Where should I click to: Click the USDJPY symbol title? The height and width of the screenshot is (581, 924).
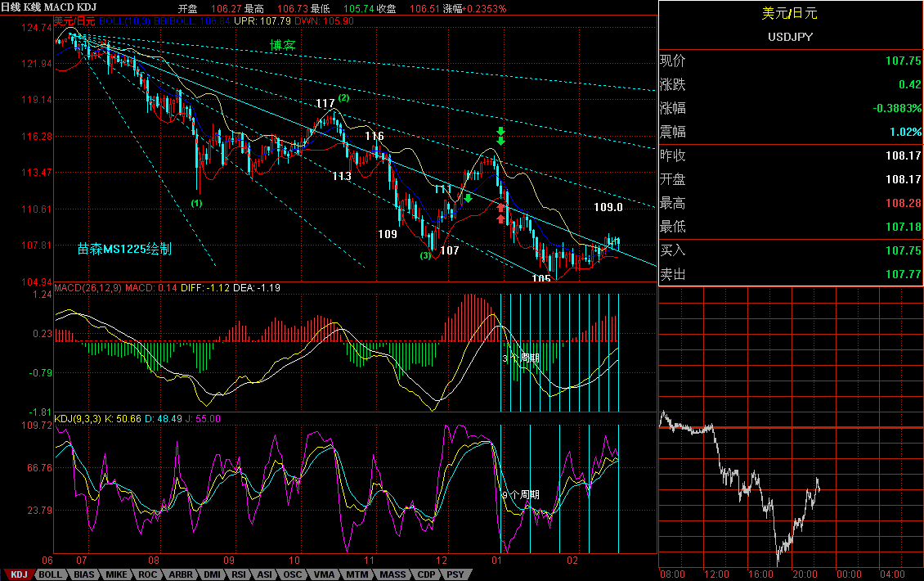pos(790,37)
